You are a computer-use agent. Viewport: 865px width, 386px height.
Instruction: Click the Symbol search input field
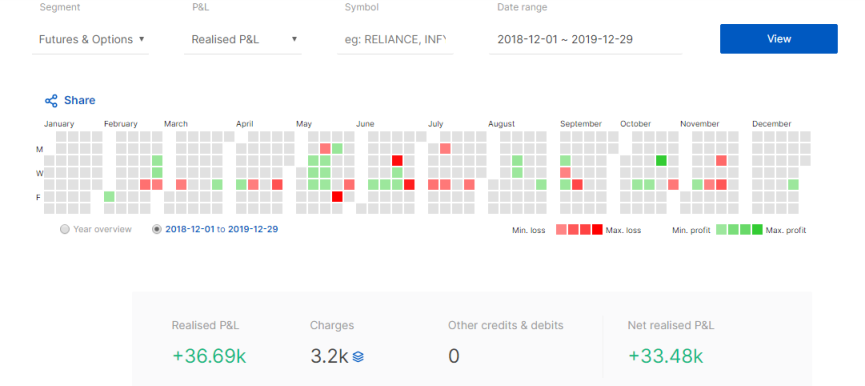(395, 40)
